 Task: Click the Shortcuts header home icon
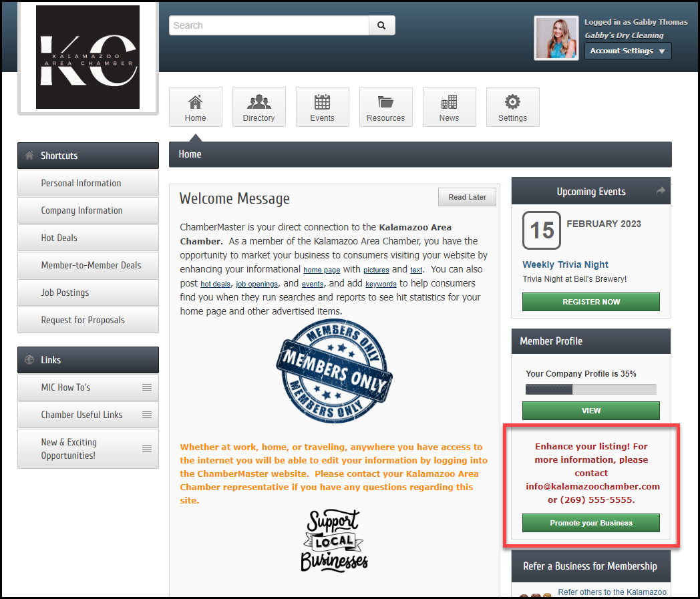(x=29, y=156)
